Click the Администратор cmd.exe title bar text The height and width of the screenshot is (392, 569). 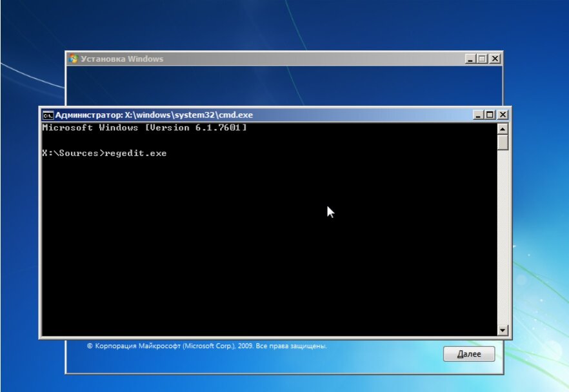coord(154,115)
